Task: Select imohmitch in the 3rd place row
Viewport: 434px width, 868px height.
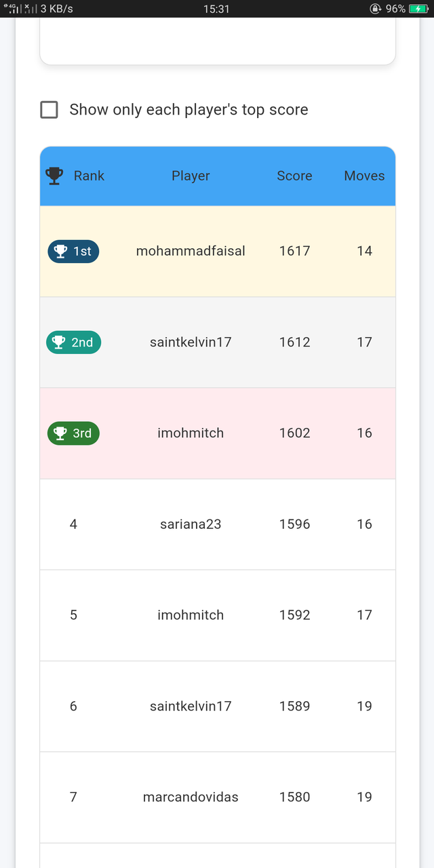Action: click(x=191, y=433)
